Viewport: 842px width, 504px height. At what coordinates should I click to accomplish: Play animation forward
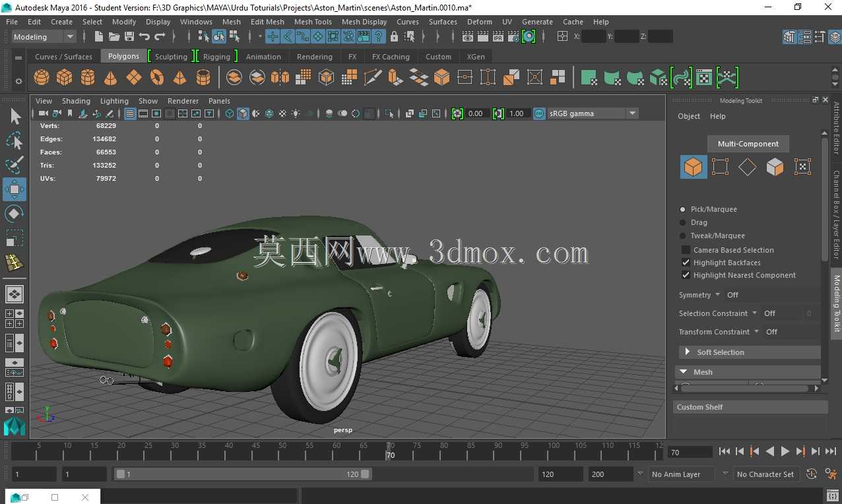pos(785,451)
